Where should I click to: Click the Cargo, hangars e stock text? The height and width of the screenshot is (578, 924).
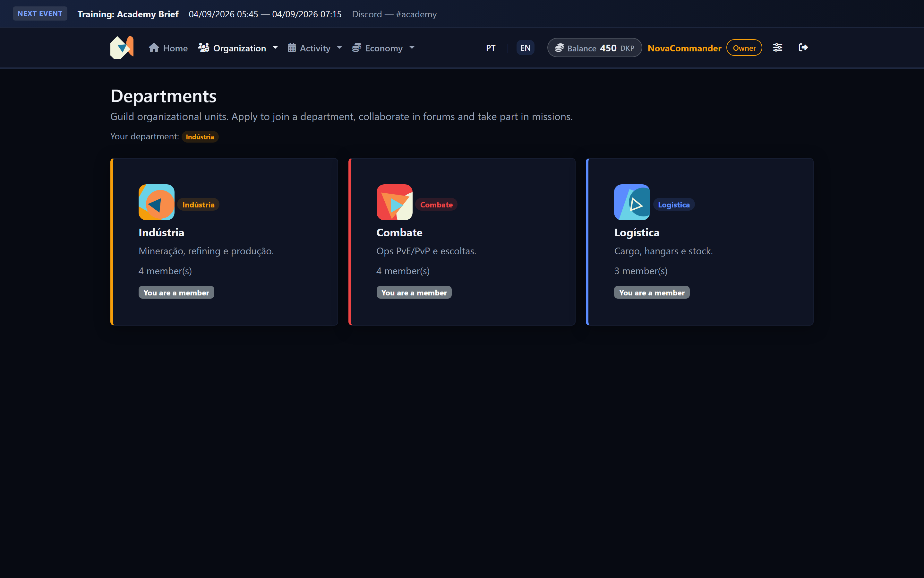[x=663, y=251]
